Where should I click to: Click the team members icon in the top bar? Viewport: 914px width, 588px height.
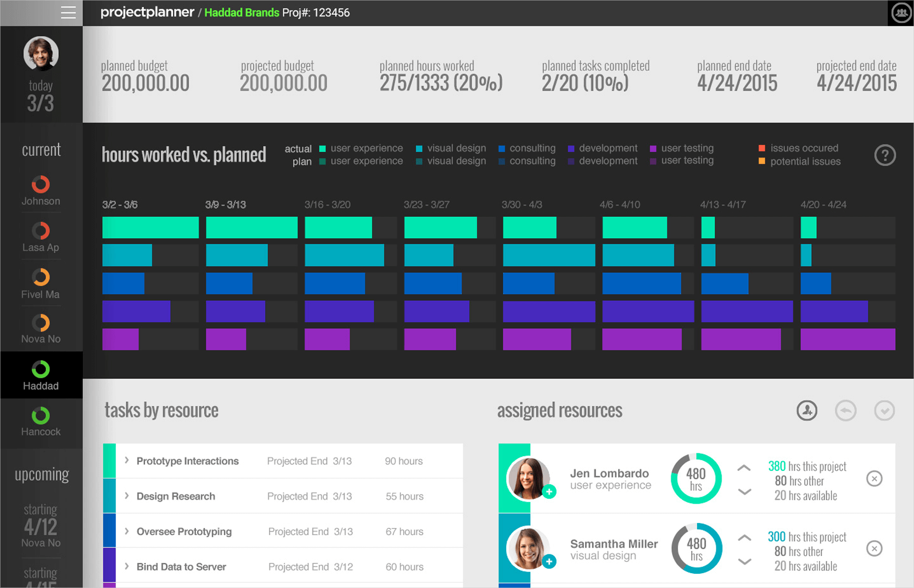tap(900, 12)
